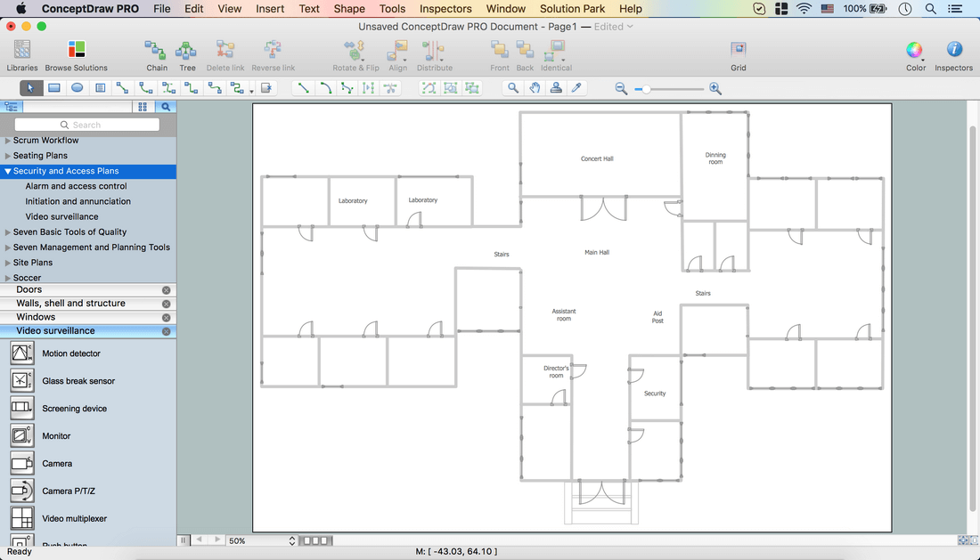Viewport: 980px width, 560px height.
Task: Click the zoom out magnifier
Action: point(621,89)
